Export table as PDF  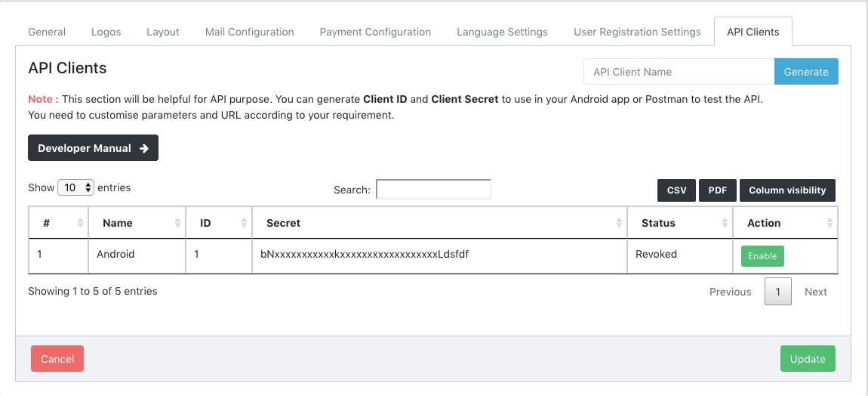coord(717,190)
